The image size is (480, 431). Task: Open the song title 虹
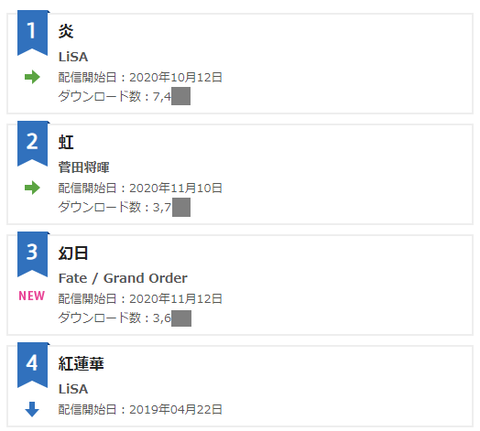[66, 142]
